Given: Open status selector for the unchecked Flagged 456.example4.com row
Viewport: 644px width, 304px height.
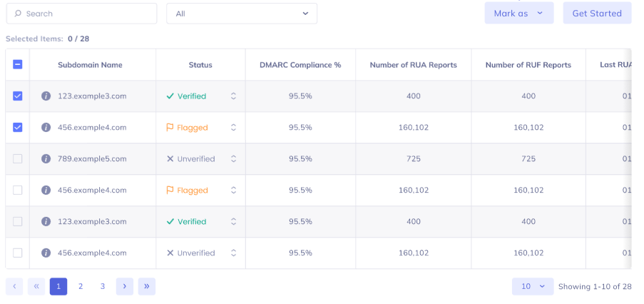Looking at the screenshot, I should point(233,191).
